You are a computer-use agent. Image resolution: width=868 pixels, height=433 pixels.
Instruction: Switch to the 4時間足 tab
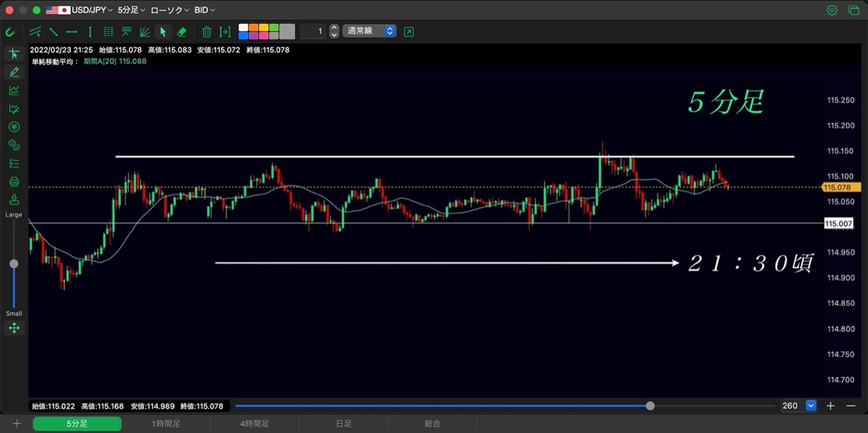[x=255, y=424]
